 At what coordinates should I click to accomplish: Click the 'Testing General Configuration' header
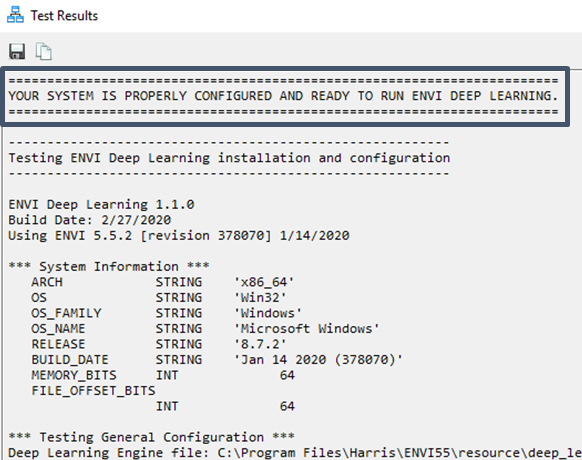[x=151, y=437]
